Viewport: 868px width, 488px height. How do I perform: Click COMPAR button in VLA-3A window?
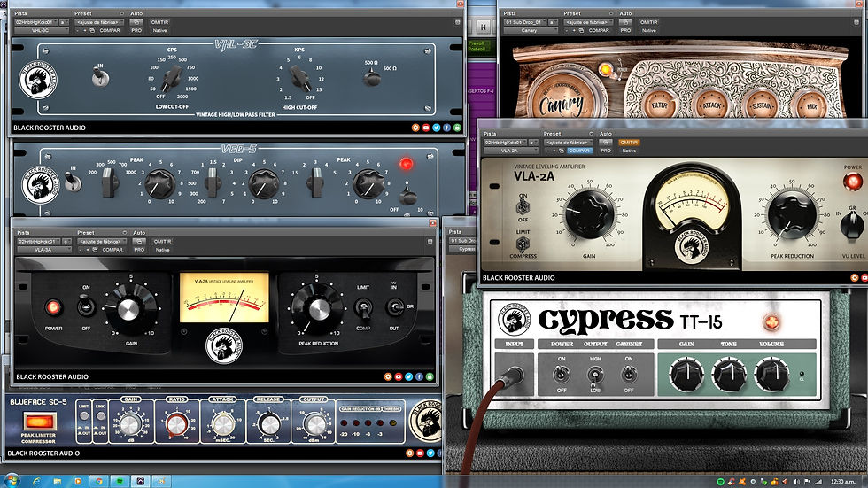click(x=112, y=250)
